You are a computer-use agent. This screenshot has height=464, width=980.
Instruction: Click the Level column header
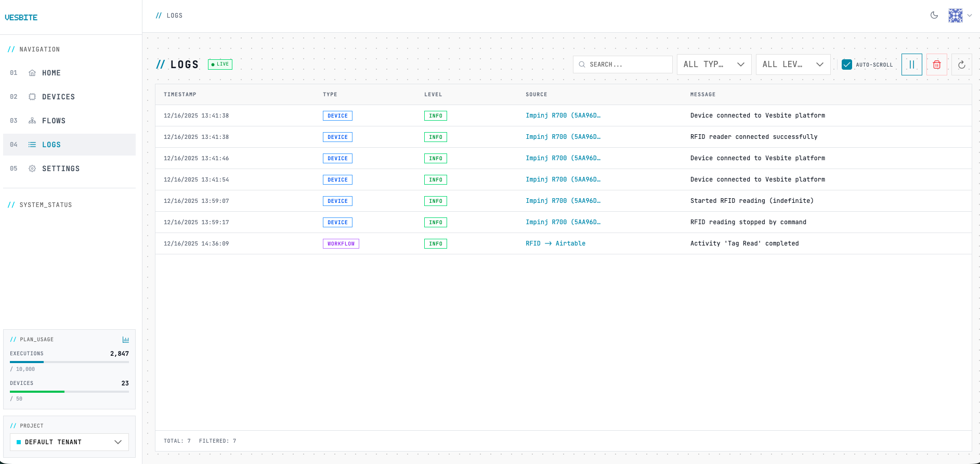[x=433, y=95]
